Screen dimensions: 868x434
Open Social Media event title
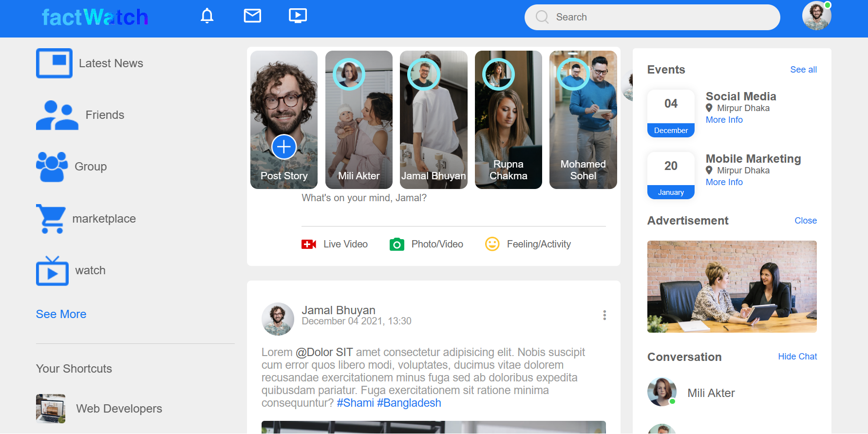[x=741, y=96]
